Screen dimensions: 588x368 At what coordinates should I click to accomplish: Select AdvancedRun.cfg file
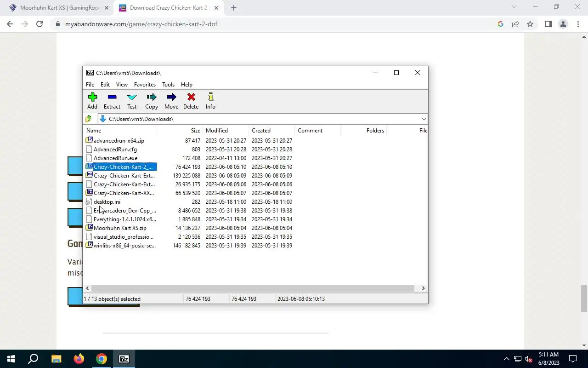click(115, 149)
